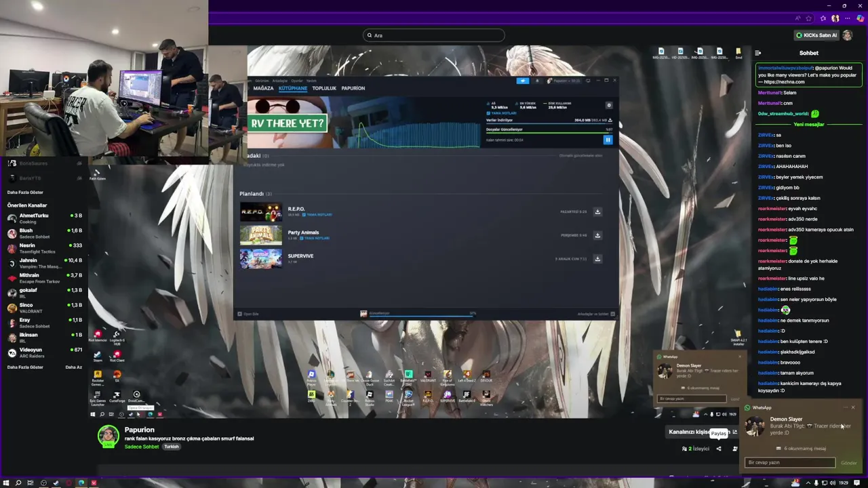
Task: Open Steam TOPLULUK tab
Action: click(324, 88)
